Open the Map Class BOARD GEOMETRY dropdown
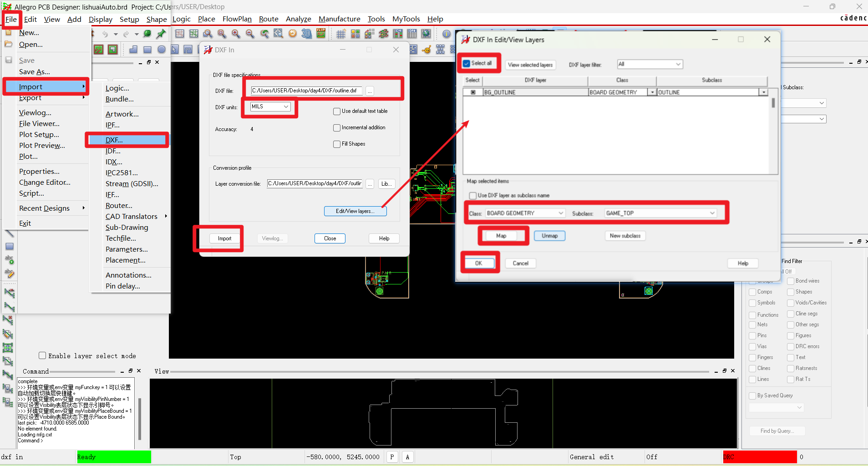Screen dimensions: 868x466 525,213
